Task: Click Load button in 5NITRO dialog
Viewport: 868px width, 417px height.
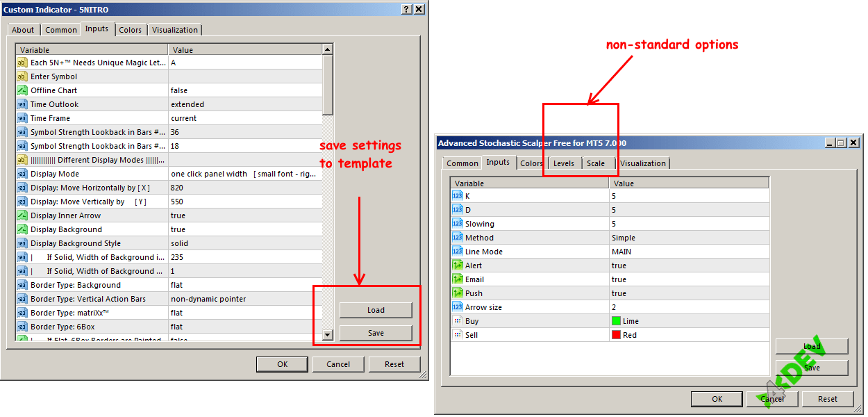Action: pyautogui.click(x=376, y=310)
